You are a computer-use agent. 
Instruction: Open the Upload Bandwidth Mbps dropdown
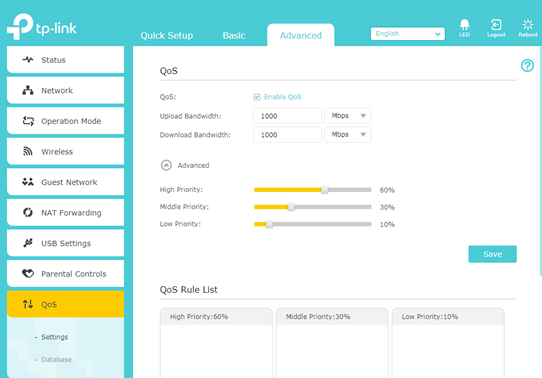(x=347, y=116)
